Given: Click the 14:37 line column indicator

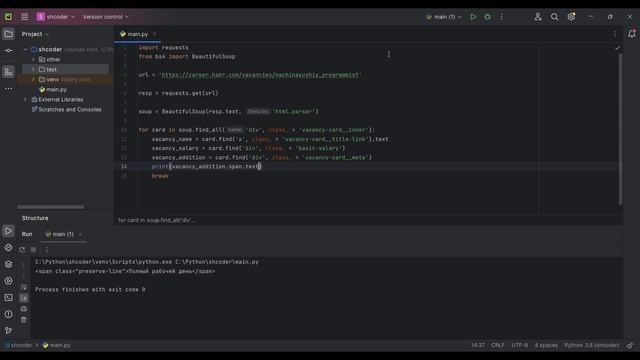Looking at the screenshot, I should pos(478,345).
